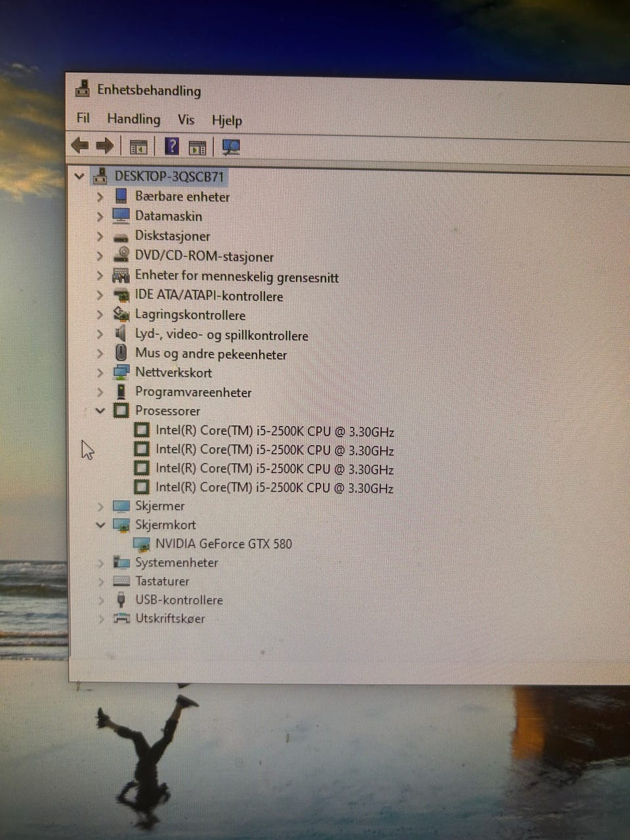Image resolution: width=630 pixels, height=840 pixels.
Task: Select the Enheter for menneskelig grensesnitt label
Action: [x=237, y=277]
